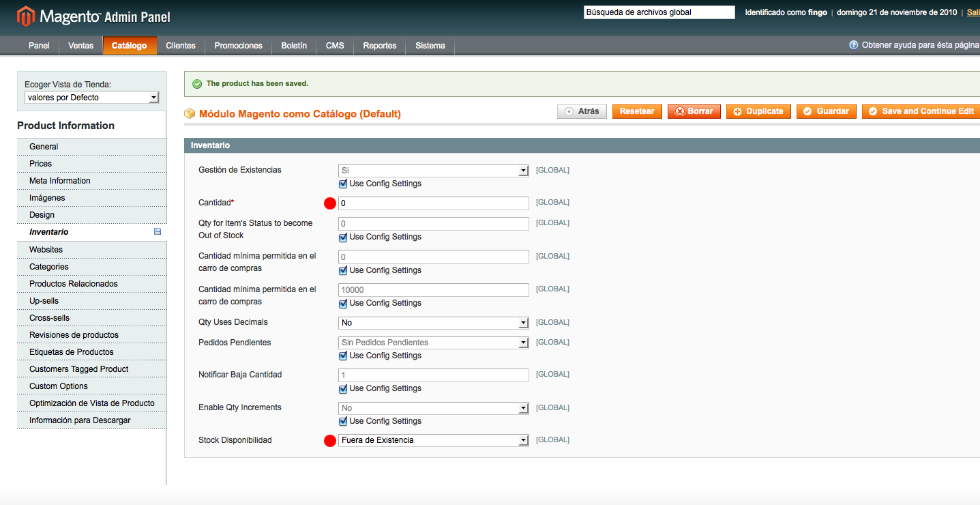Switch to the Prices tab
This screenshot has width=980, height=505.
(91, 164)
